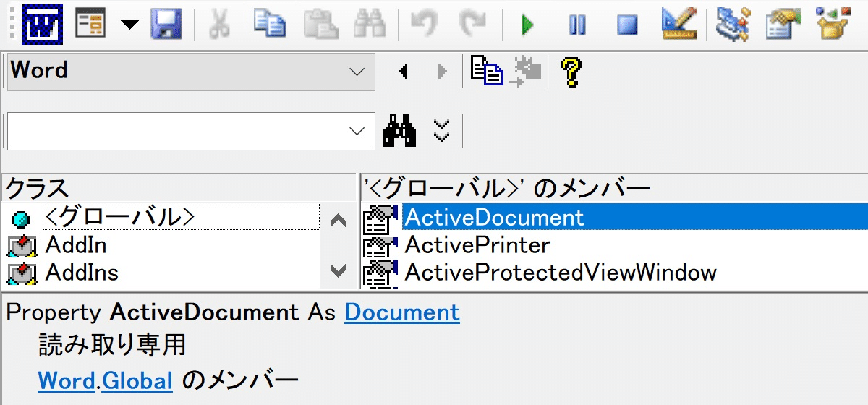Click the Cut scissors icon
The image size is (868, 405).
(x=219, y=25)
